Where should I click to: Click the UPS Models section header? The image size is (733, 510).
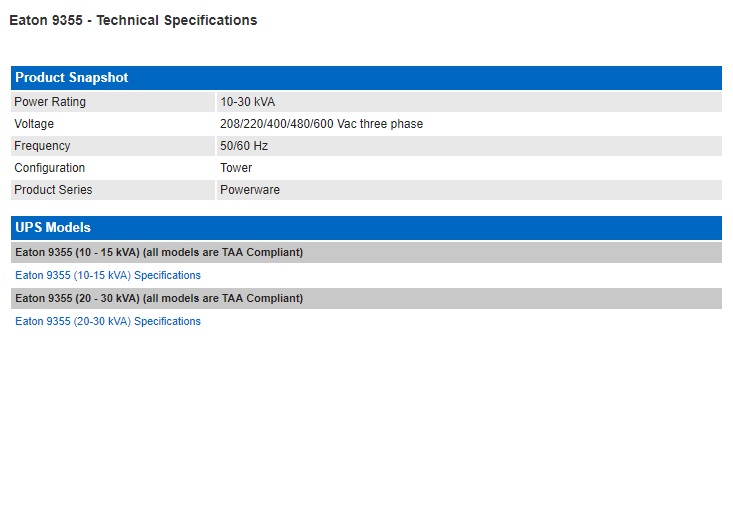53,228
